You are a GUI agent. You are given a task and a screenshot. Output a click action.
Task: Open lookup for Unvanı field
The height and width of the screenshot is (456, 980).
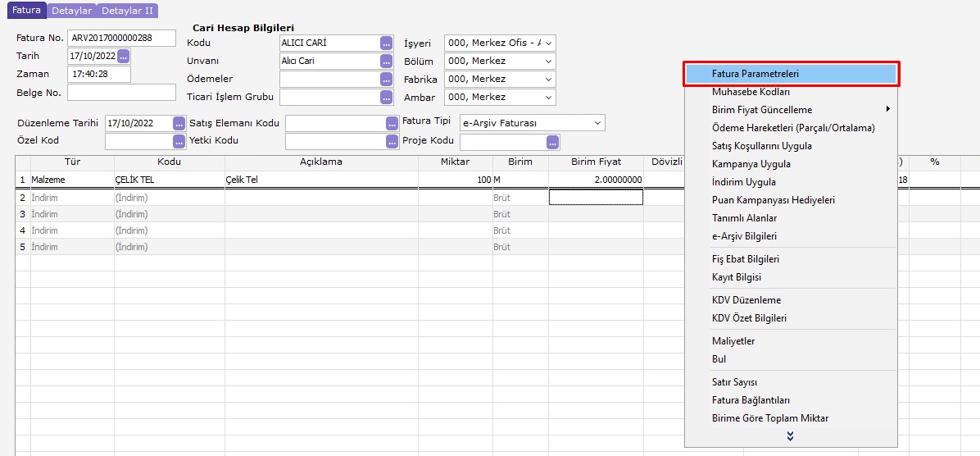point(387,62)
